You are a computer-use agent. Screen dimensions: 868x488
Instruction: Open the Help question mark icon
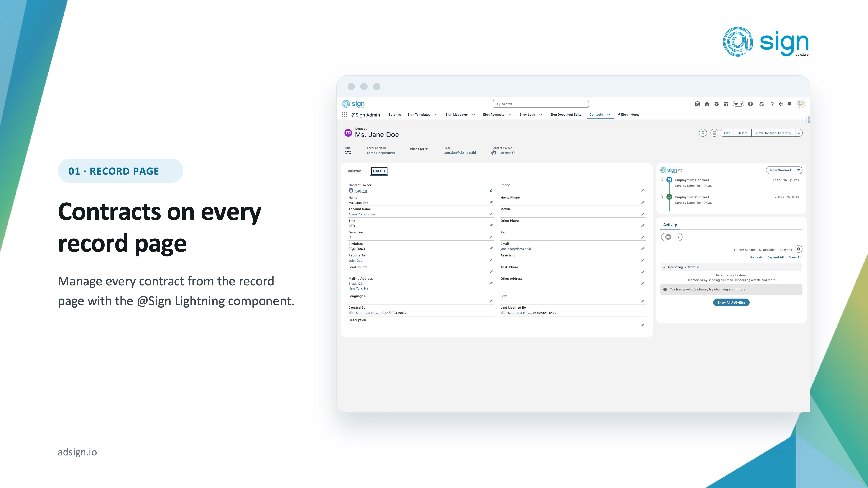[x=772, y=104]
